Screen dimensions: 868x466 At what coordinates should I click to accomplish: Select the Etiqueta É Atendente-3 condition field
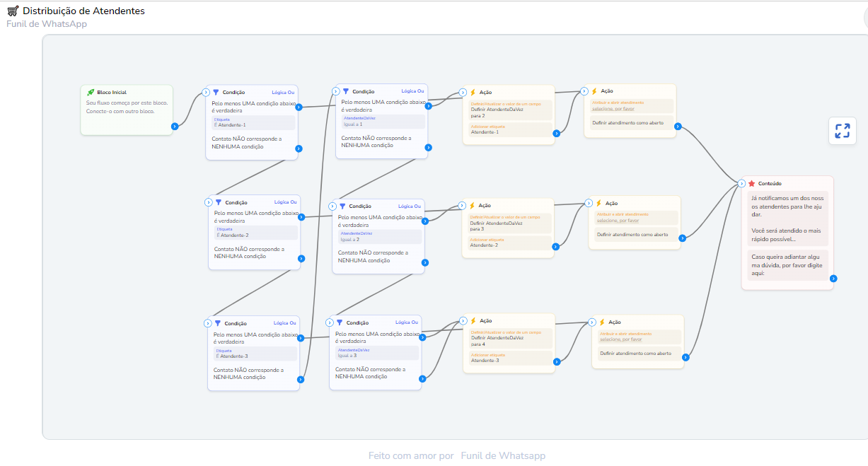tap(255, 354)
